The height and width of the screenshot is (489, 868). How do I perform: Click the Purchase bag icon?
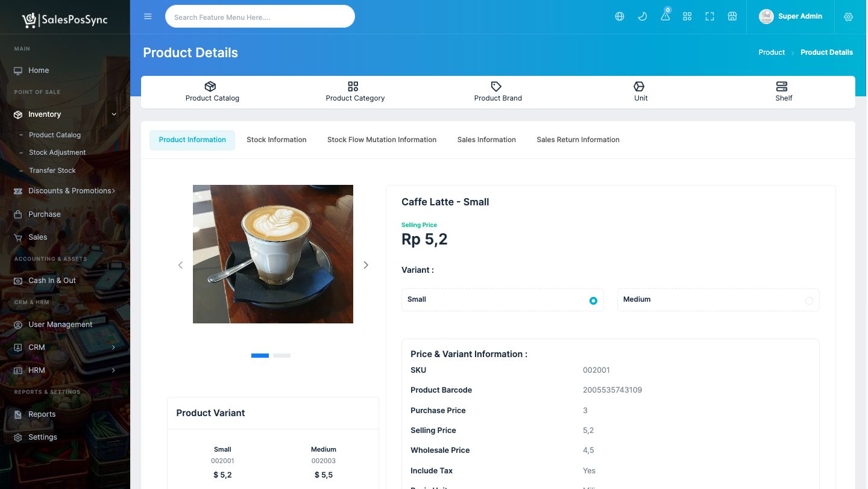(18, 214)
